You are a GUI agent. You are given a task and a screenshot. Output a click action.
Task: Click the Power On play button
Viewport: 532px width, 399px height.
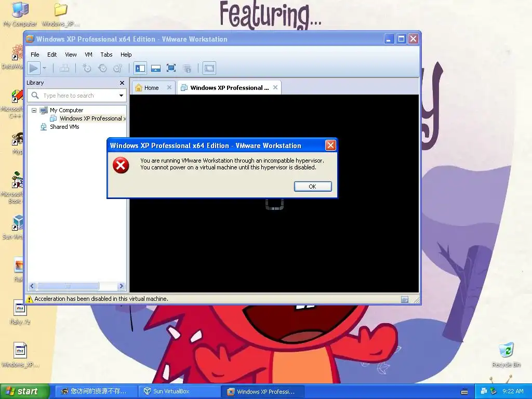[x=34, y=68]
